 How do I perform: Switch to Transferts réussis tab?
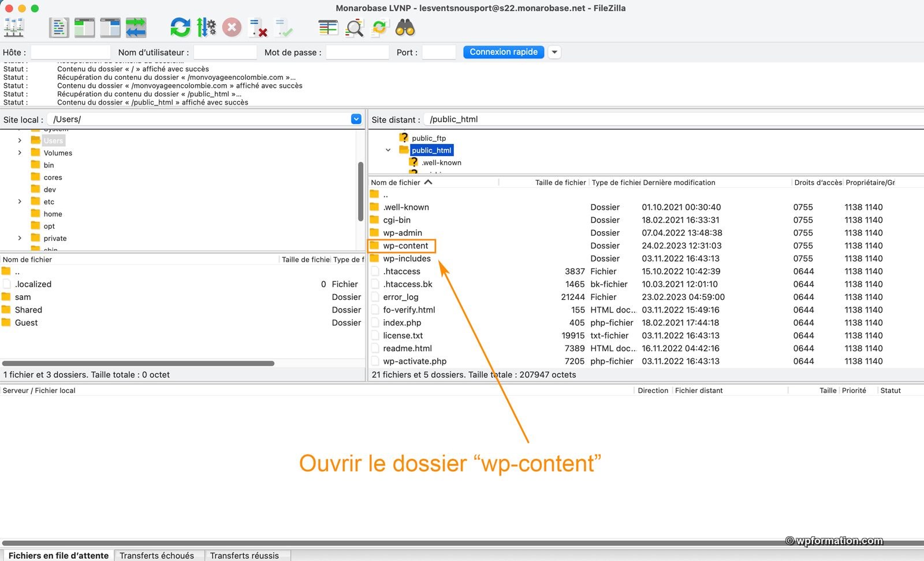pyautogui.click(x=244, y=555)
